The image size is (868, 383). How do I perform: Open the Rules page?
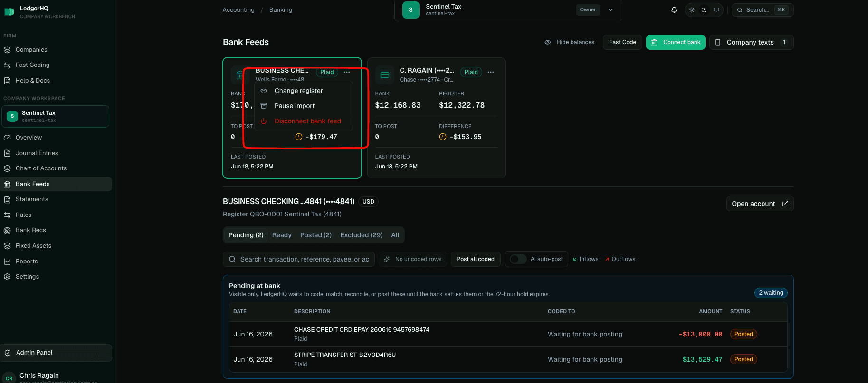[x=56, y=215]
